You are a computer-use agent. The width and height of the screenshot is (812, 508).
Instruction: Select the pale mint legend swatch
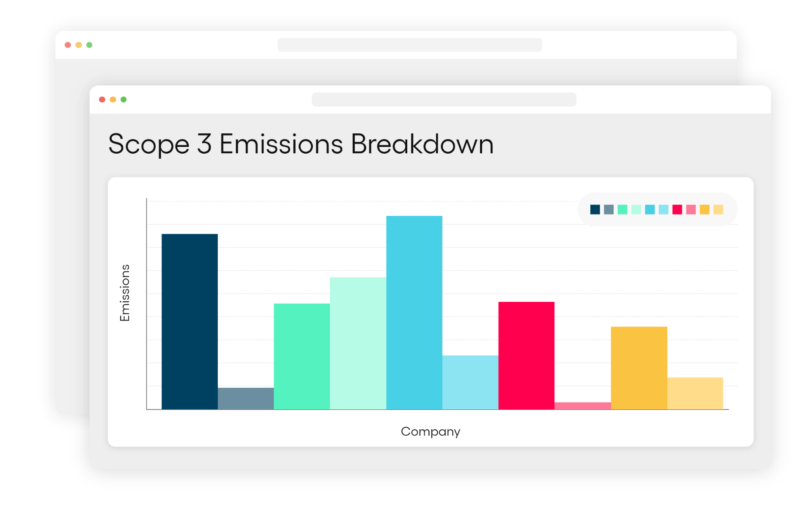pos(636,210)
